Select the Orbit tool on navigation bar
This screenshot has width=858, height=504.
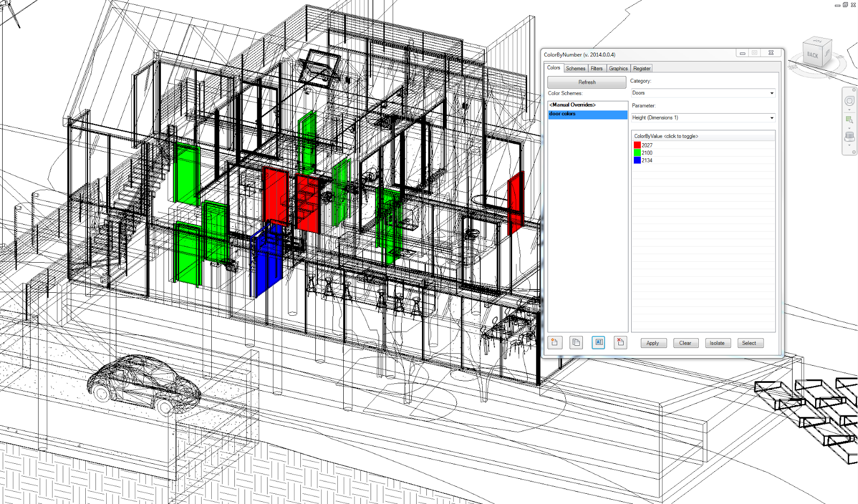(849, 136)
